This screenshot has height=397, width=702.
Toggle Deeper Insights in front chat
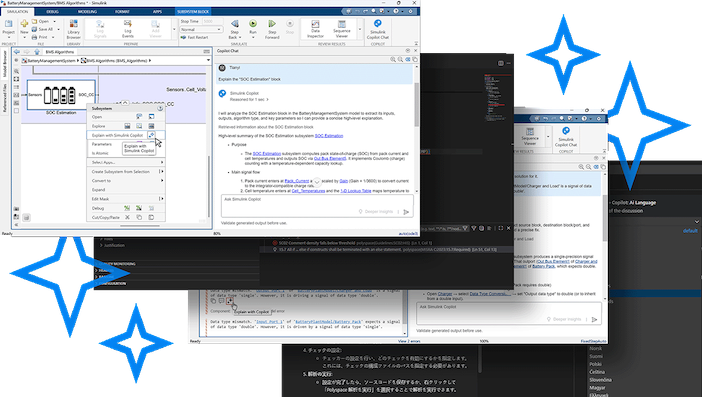click(x=375, y=212)
